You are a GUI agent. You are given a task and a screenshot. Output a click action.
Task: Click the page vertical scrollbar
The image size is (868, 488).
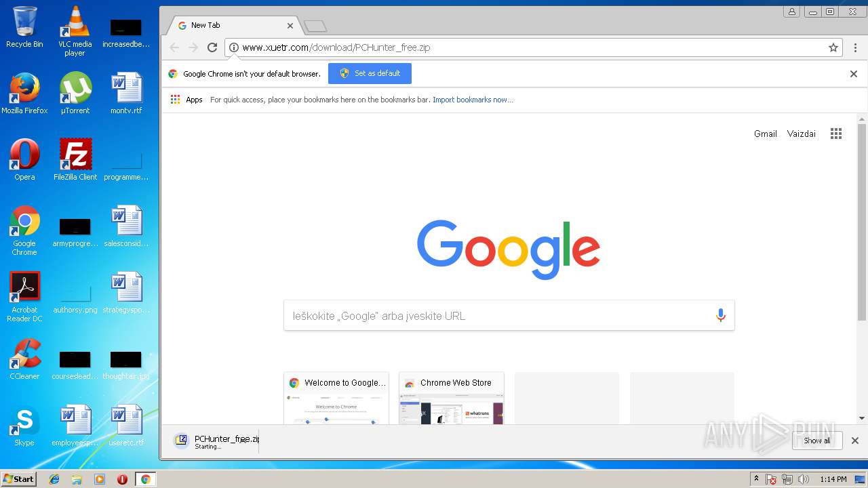click(x=862, y=222)
